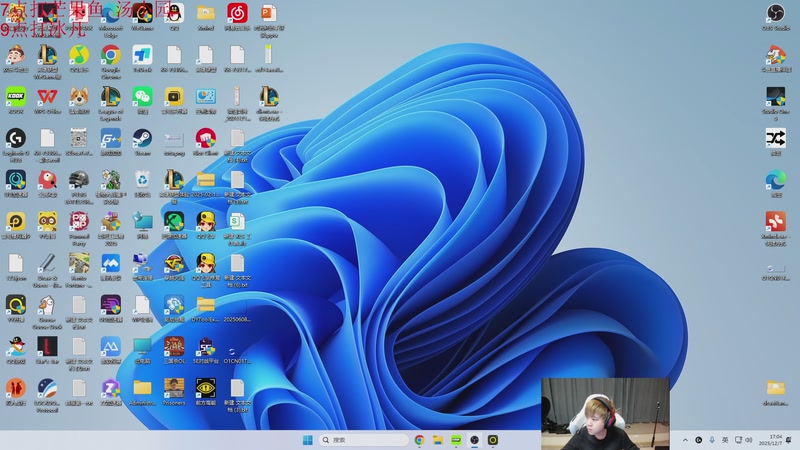Open the Administrator folder on desktop
Screen dimensions: 800x450
click(x=142, y=389)
